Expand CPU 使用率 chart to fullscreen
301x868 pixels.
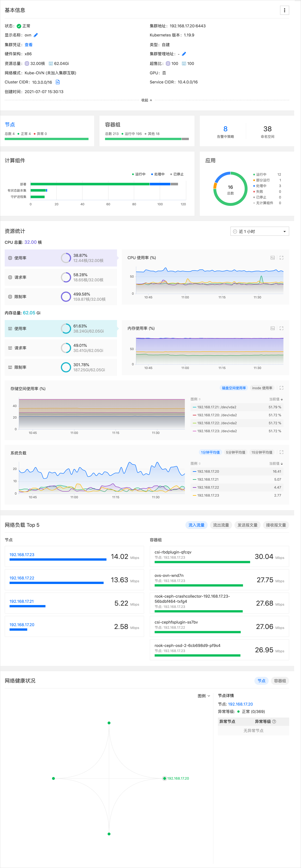coord(281,258)
